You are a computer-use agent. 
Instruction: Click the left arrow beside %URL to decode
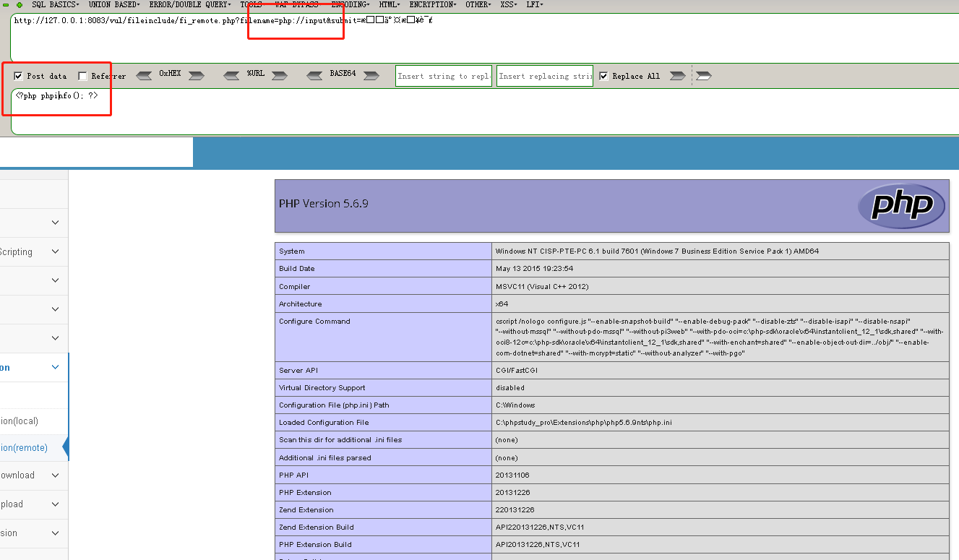(x=231, y=75)
